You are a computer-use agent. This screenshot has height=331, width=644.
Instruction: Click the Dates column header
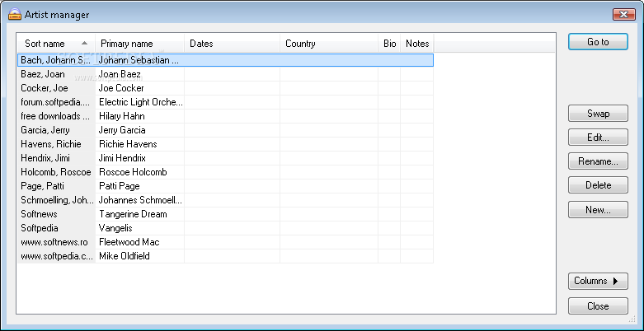(232, 44)
